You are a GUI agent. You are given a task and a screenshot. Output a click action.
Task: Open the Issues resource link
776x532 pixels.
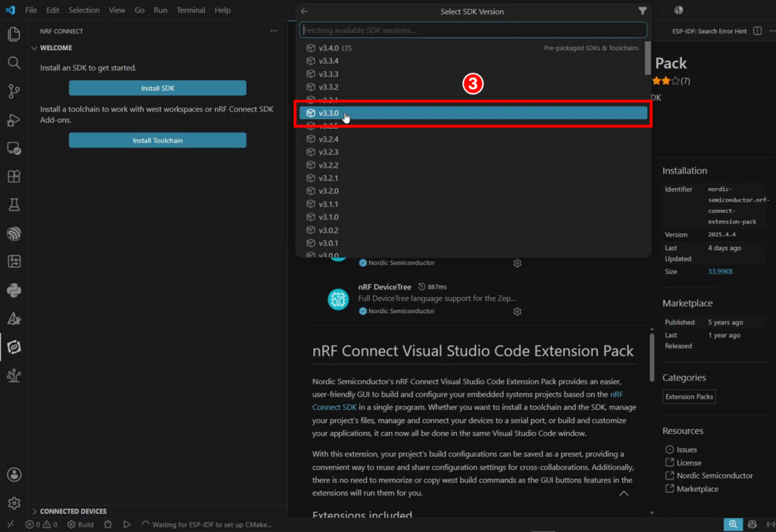coord(687,449)
